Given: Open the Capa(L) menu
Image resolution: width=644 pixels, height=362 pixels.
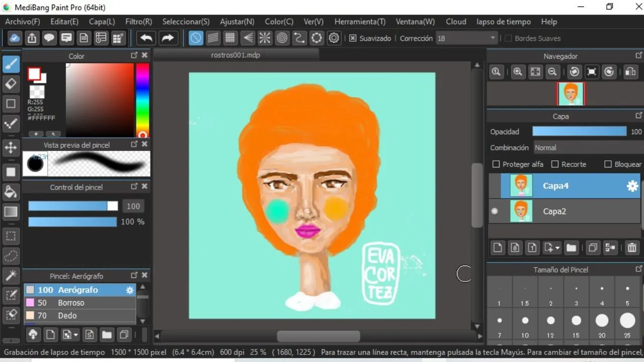Looking at the screenshot, I should click(x=102, y=22).
